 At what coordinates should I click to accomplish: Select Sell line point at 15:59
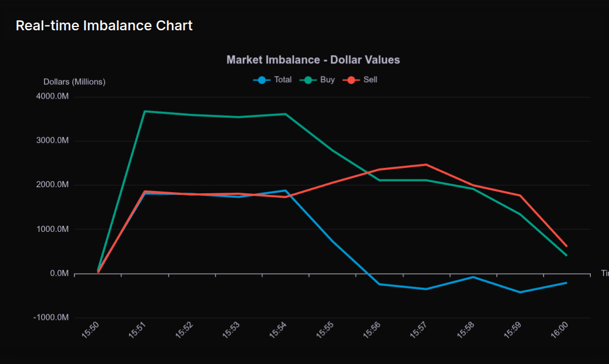tap(520, 195)
